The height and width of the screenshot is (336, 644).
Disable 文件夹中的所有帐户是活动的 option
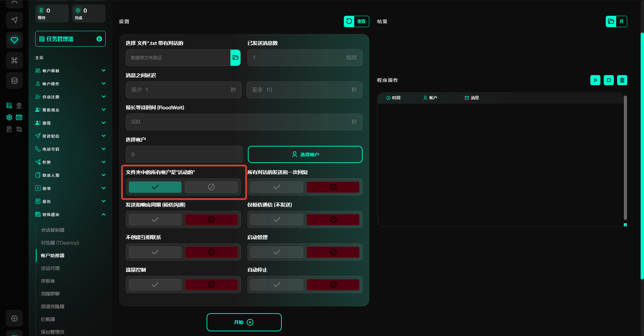tap(211, 187)
